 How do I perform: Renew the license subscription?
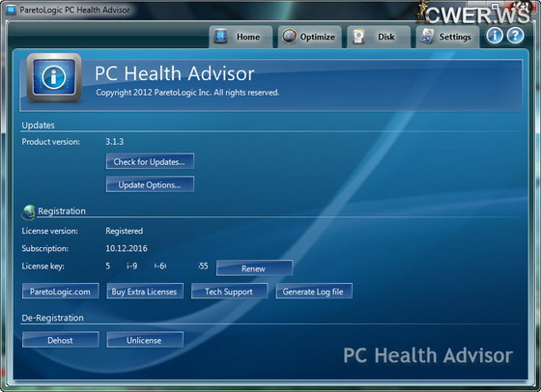coord(254,268)
